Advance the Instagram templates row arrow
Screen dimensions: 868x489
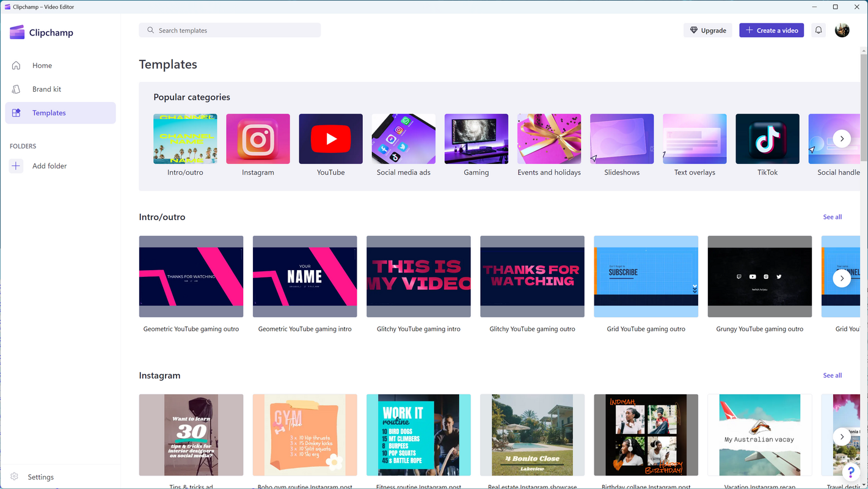842,436
